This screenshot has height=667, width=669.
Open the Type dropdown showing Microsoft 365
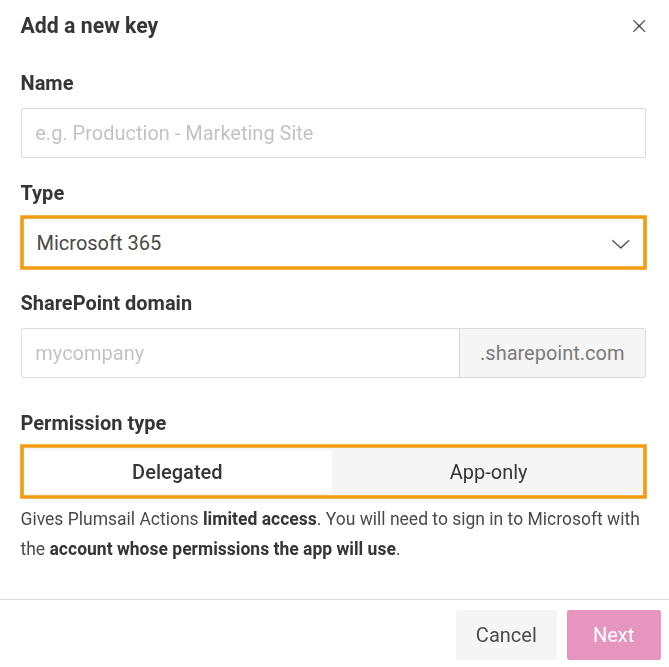click(333, 243)
